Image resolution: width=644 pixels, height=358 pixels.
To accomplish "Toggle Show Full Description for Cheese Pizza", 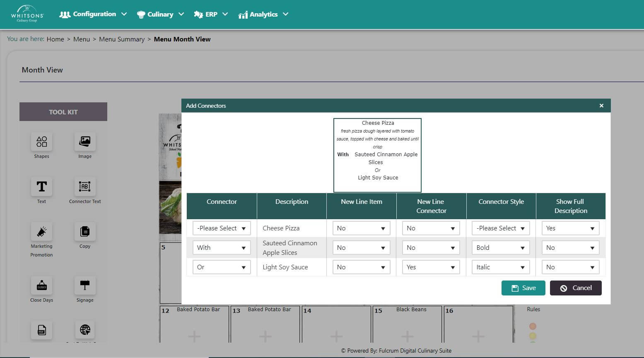I will [x=570, y=228].
